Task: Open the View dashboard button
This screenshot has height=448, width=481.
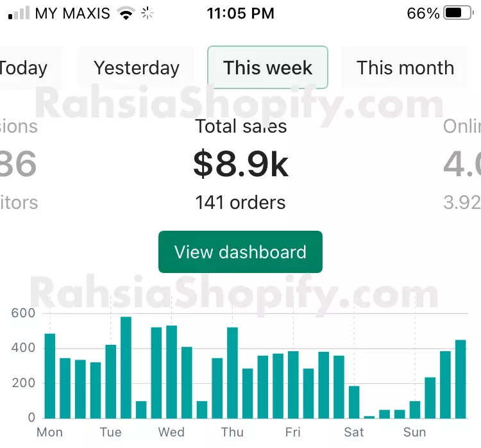Action: (x=240, y=252)
